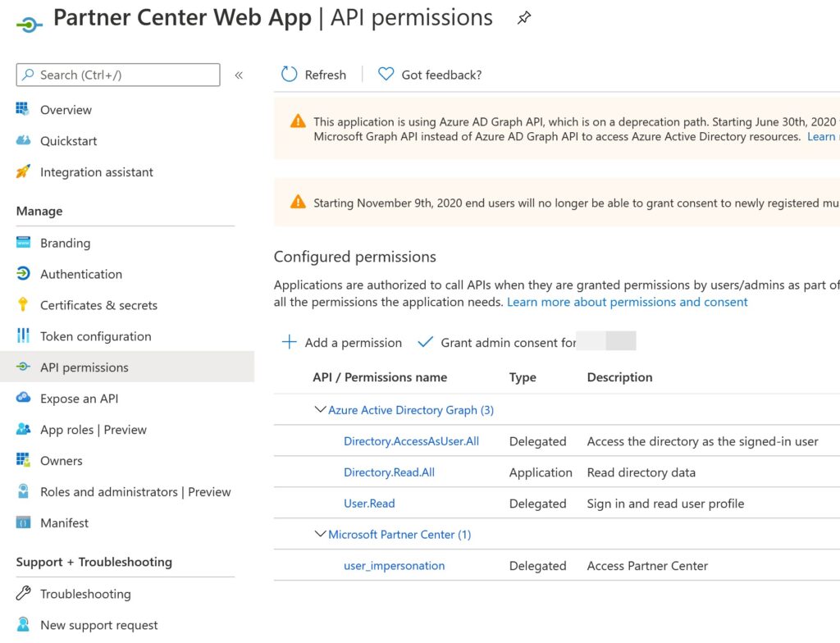Click the Azure AD Graph deprecation warning triangle
This screenshot has width=840, height=643.
pyautogui.click(x=298, y=121)
